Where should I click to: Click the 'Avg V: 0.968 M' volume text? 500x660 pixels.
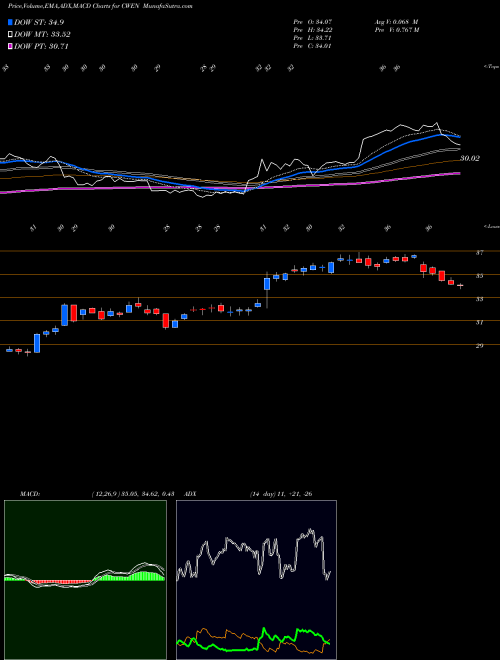pos(395,21)
